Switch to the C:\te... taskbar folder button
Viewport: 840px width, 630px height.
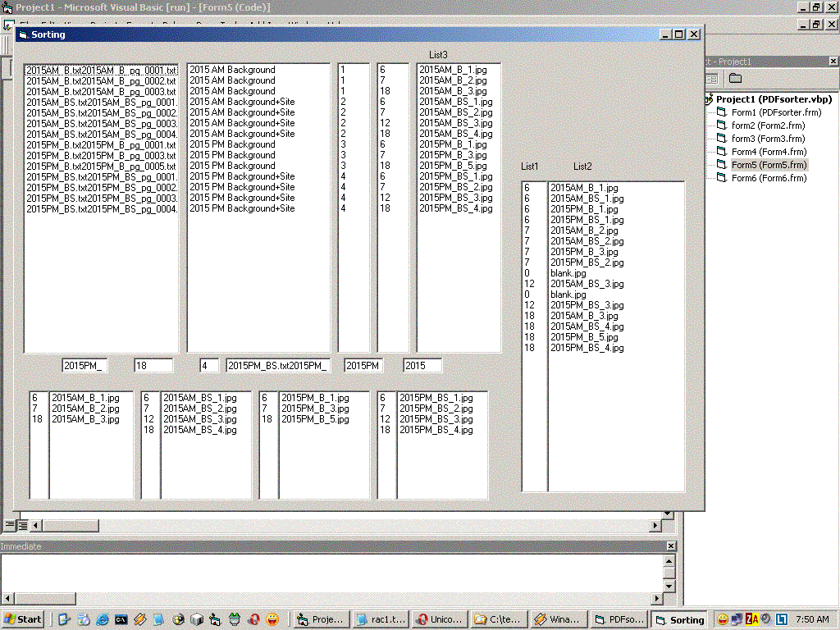(x=500, y=619)
